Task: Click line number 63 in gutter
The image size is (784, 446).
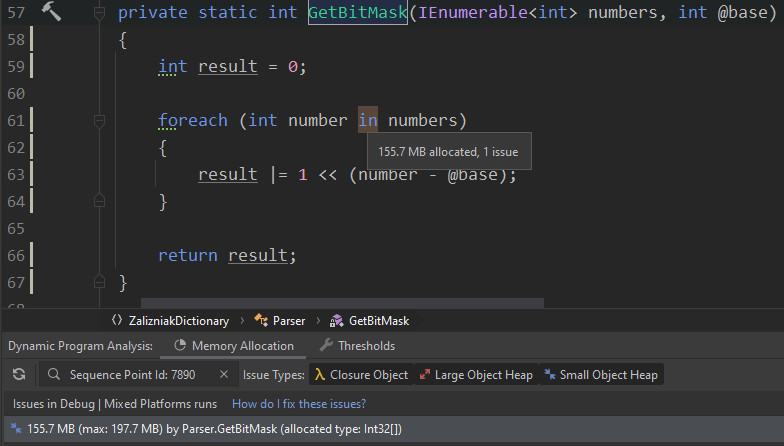Action: tap(16, 174)
